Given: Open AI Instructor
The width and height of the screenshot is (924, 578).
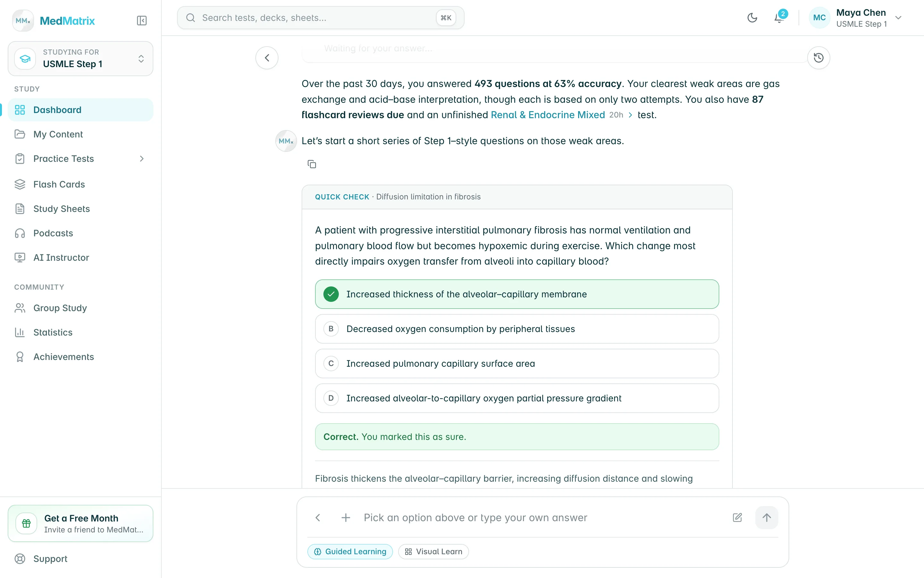Looking at the screenshot, I should coord(81,258).
